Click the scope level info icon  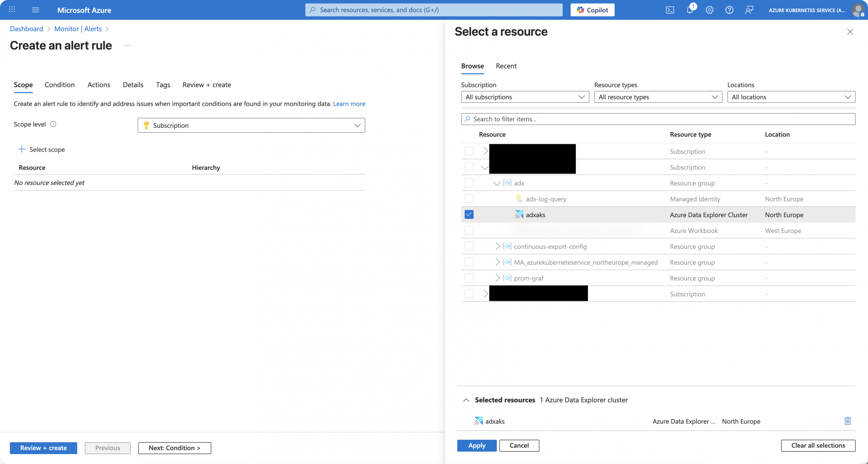[x=53, y=124]
